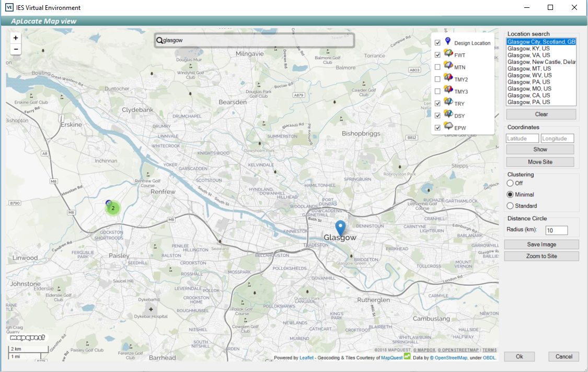Click the Save Image button
The width and height of the screenshot is (588, 372).
541,244
